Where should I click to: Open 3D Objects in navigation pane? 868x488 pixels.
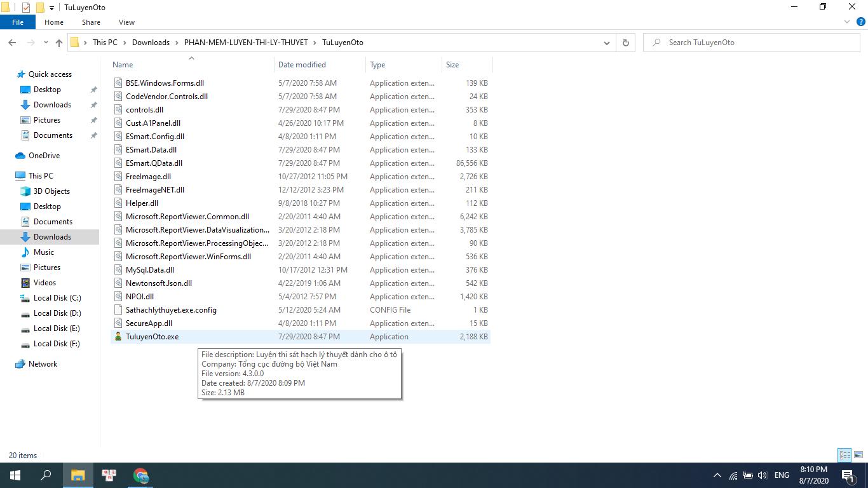(x=51, y=191)
